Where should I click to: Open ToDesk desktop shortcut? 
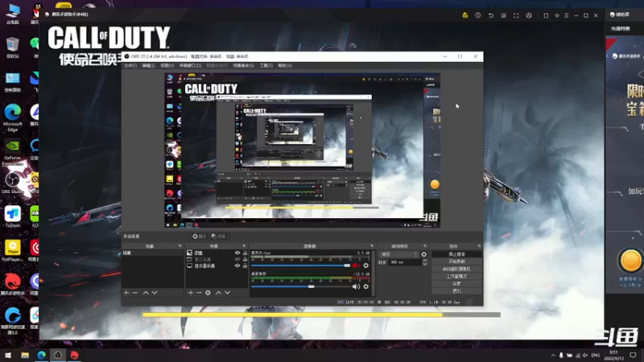pos(12,216)
